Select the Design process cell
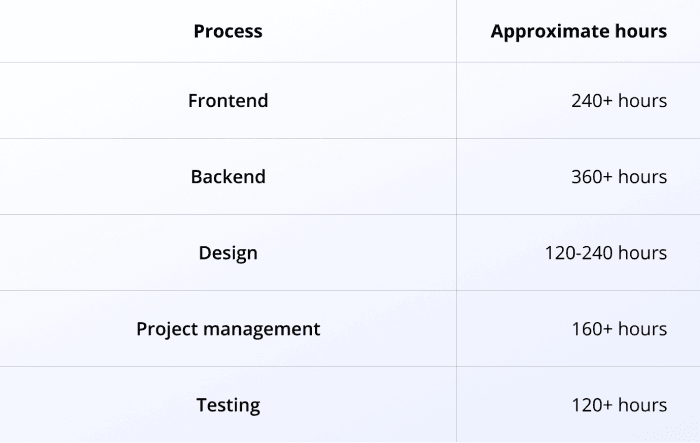Image resolution: width=700 pixels, height=443 pixels. [x=228, y=253]
